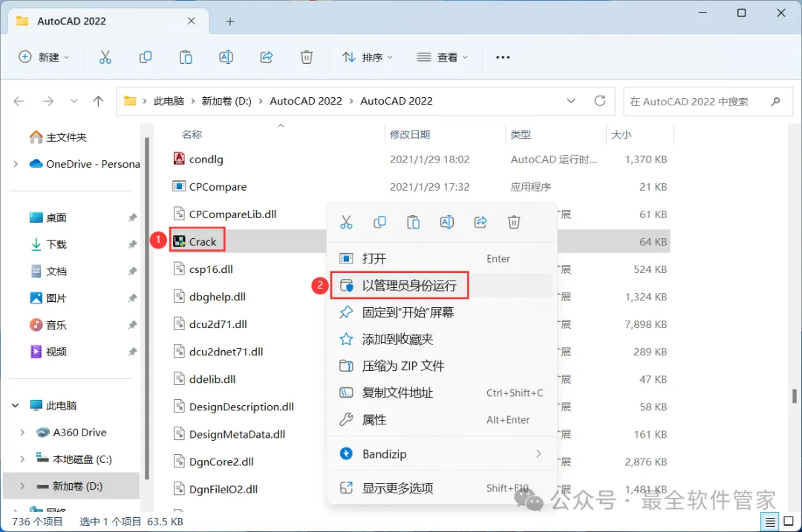Image resolution: width=802 pixels, height=532 pixels.
Task: Click the Rename icon in the context menu
Action: 446,223
